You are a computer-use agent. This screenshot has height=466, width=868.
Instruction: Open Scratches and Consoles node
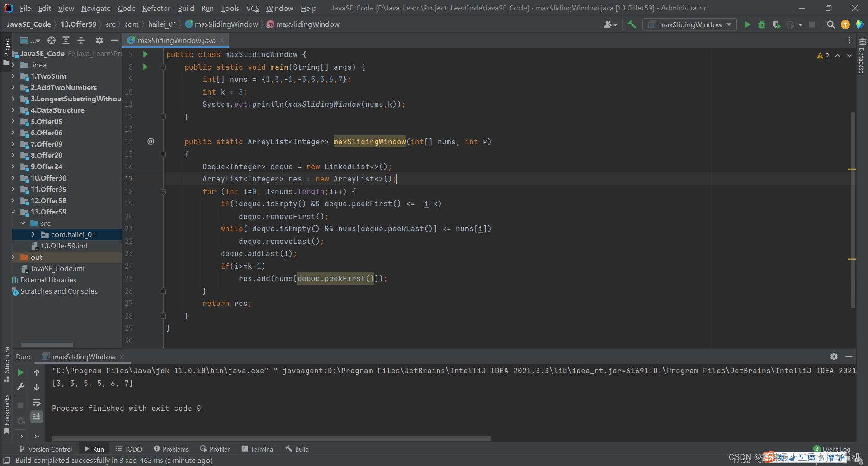coord(59,291)
